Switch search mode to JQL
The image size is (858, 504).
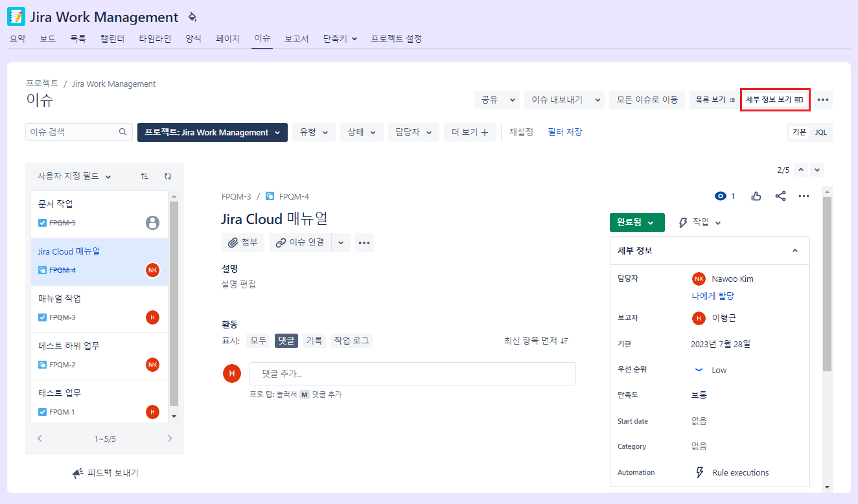click(821, 132)
